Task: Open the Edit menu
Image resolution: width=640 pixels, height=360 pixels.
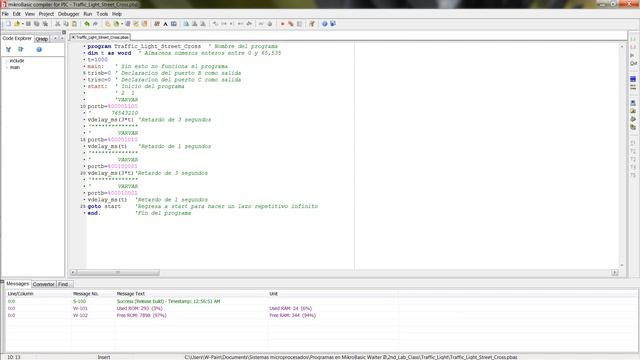Action: 16,14
